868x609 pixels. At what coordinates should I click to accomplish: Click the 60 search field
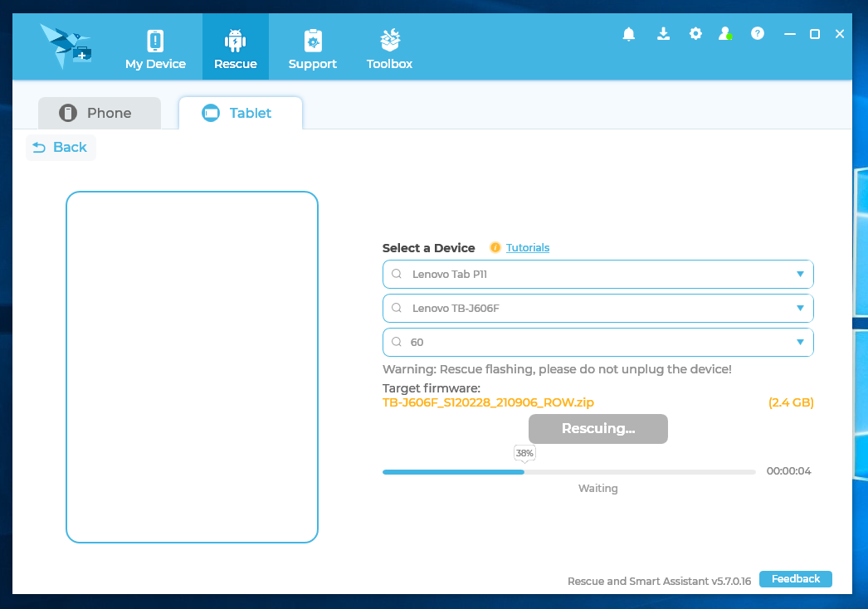[x=597, y=342]
